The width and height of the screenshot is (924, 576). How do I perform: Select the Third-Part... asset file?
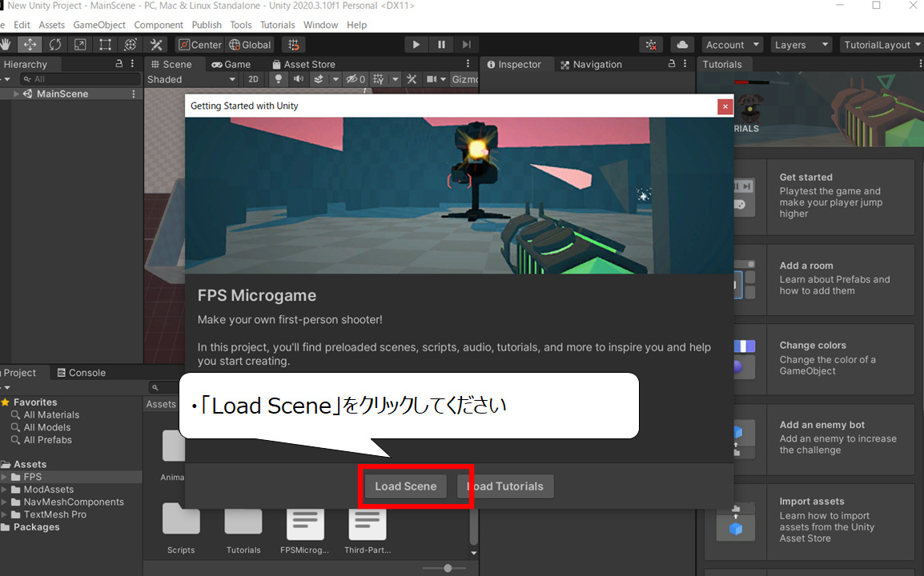point(368,530)
